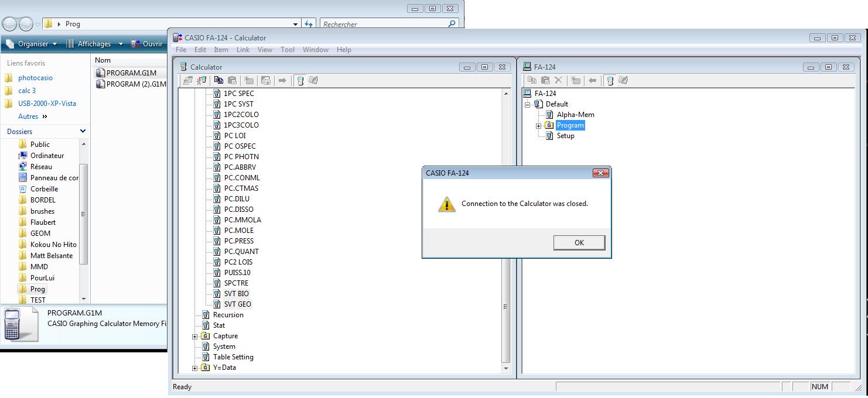Viewport: 868px width, 398px height.
Task: Select the Stat item in Calculator tree
Action: point(219,325)
